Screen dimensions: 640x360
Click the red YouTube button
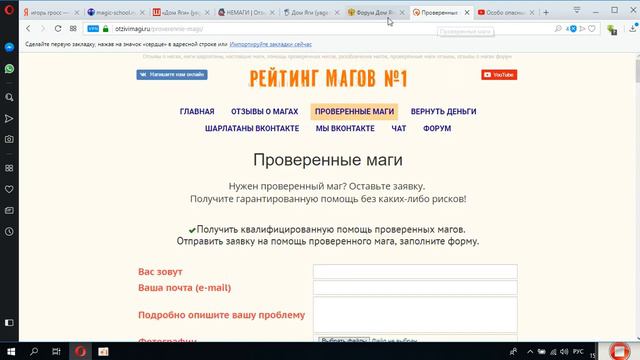coord(499,75)
